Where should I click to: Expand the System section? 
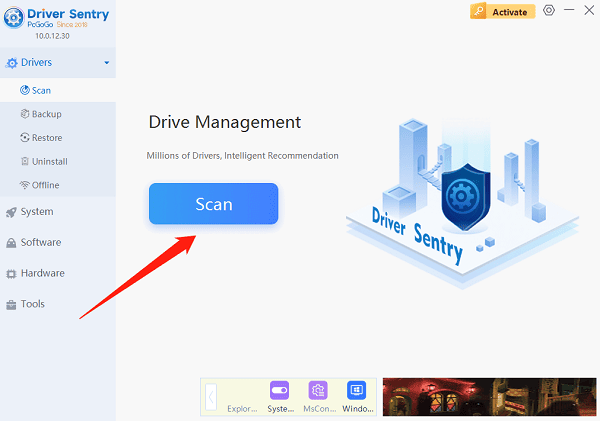[37, 212]
